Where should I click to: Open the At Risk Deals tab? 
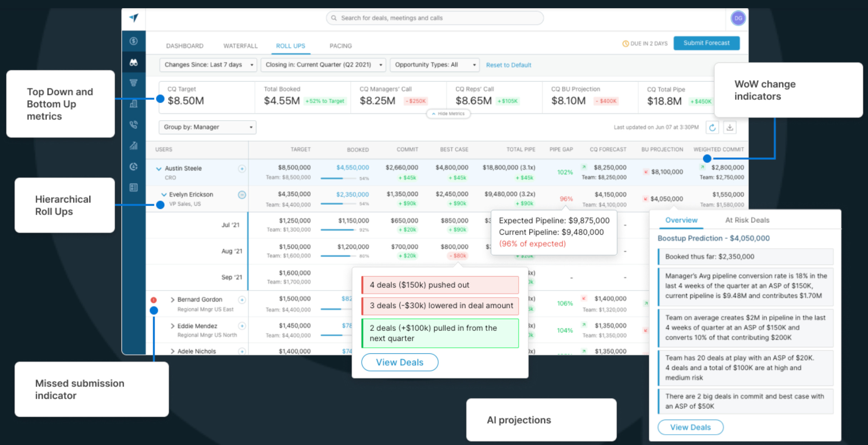pyautogui.click(x=747, y=220)
